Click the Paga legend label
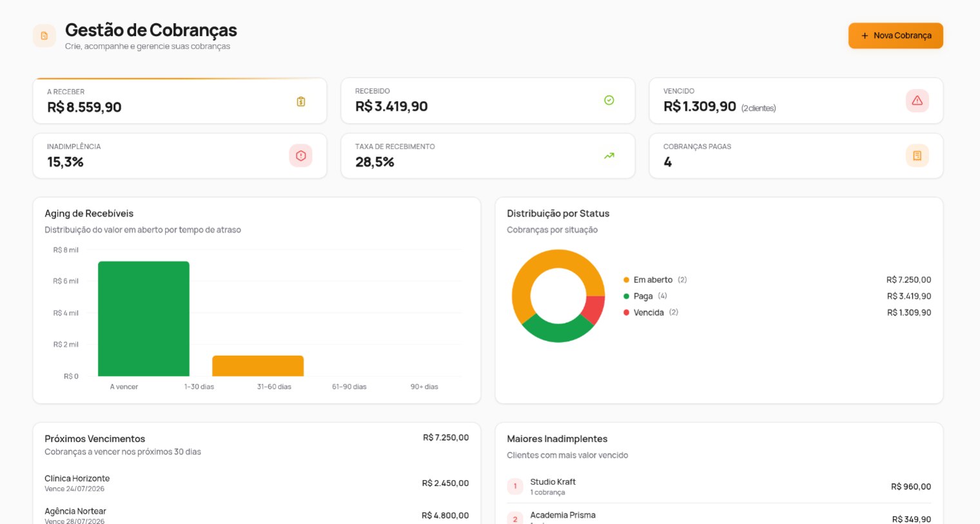This screenshot has height=524, width=980. click(x=643, y=296)
